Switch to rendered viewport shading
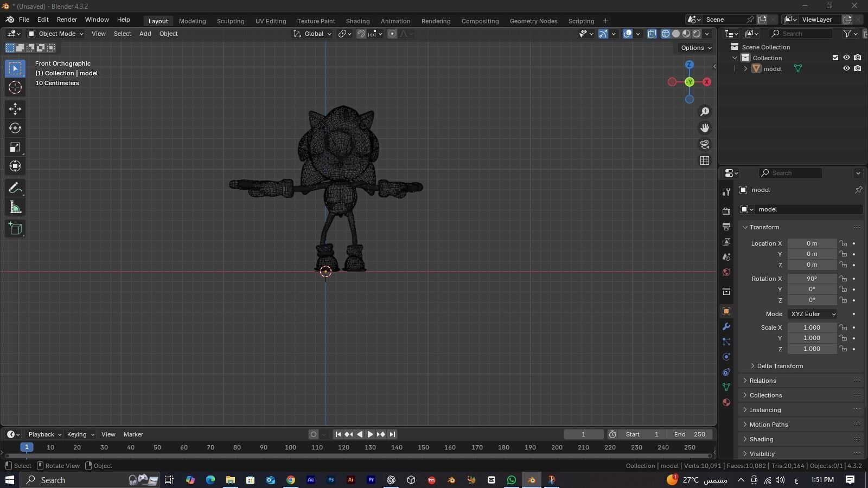The height and width of the screenshot is (488, 868). coord(697,34)
